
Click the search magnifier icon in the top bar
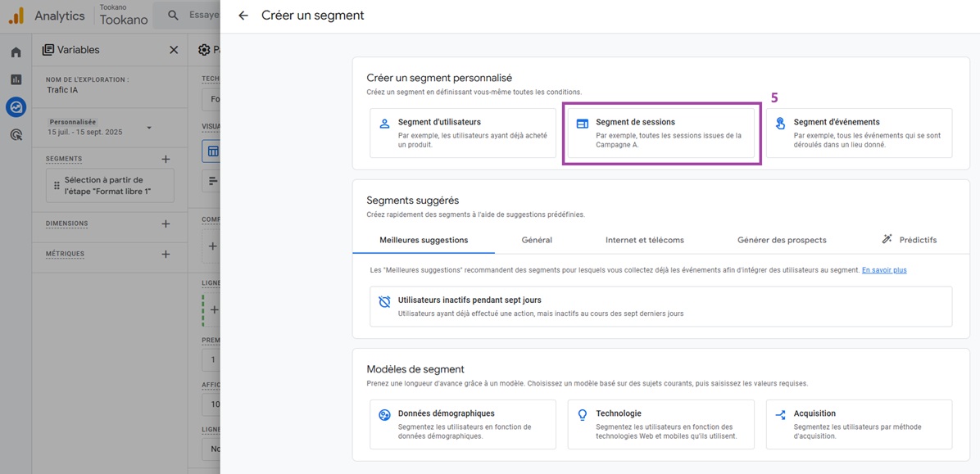169,15
